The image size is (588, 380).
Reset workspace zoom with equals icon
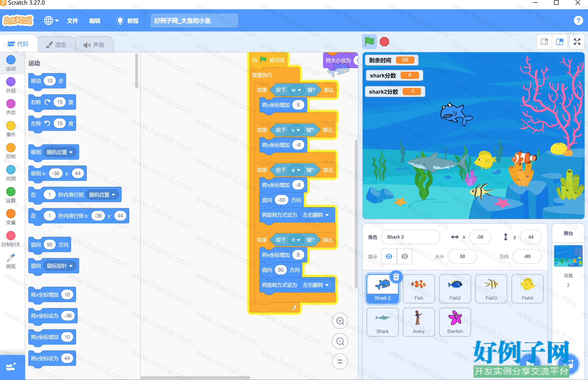[x=340, y=361]
